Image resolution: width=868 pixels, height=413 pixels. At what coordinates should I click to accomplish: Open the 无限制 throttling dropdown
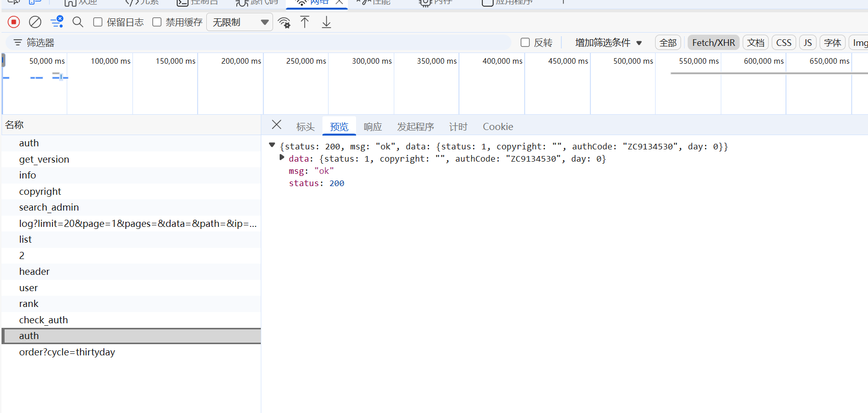click(239, 22)
